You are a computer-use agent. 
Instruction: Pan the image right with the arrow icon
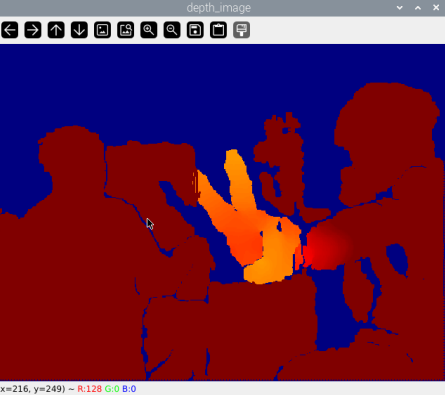pyautogui.click(x=33, y=30)
